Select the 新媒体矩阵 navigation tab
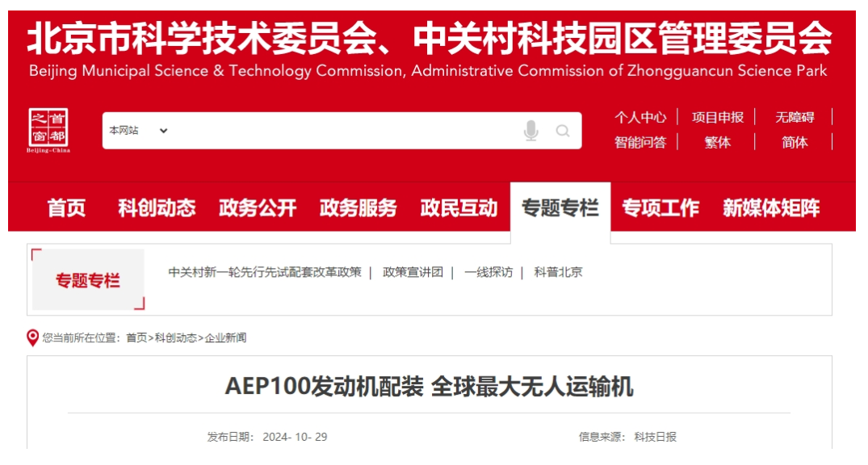Screen dimensions: 868x465 click(x=771, y=207)
